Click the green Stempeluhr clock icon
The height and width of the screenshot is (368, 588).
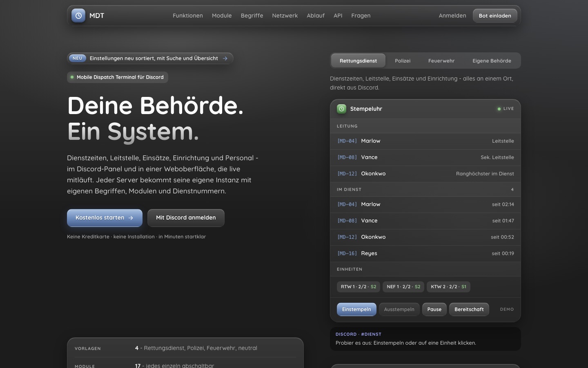coord(341,109)
